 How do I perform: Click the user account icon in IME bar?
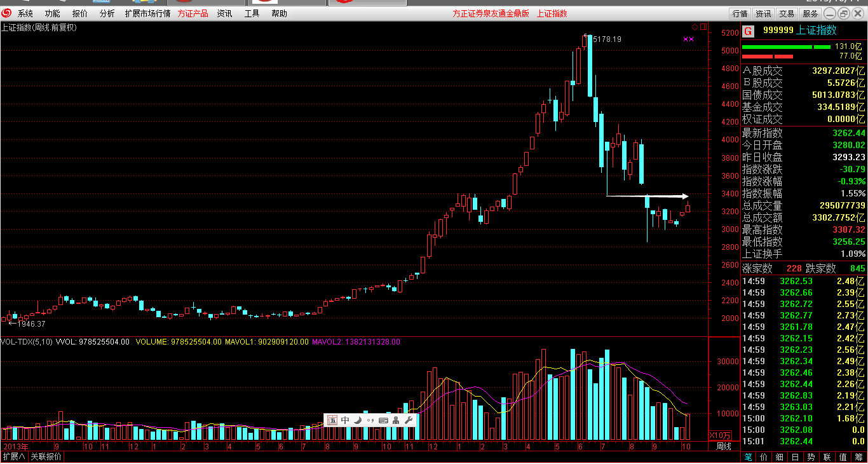click(396, 420)
